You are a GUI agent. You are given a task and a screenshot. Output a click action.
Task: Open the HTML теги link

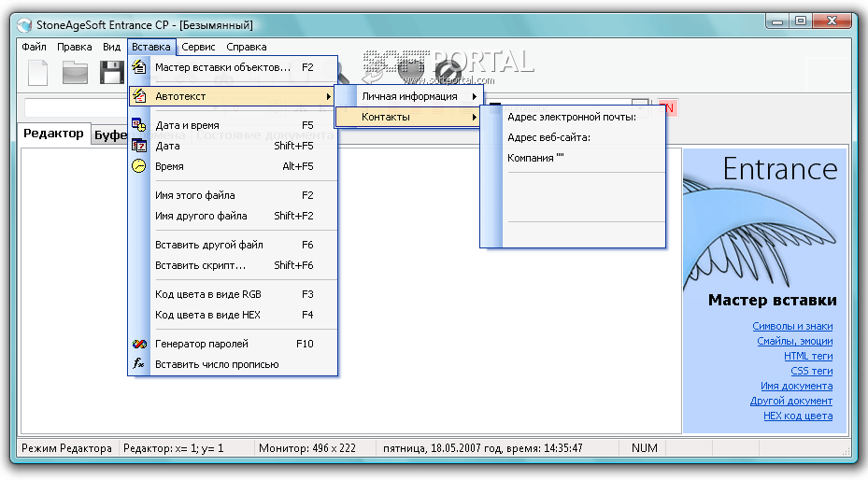pos(808,356)
